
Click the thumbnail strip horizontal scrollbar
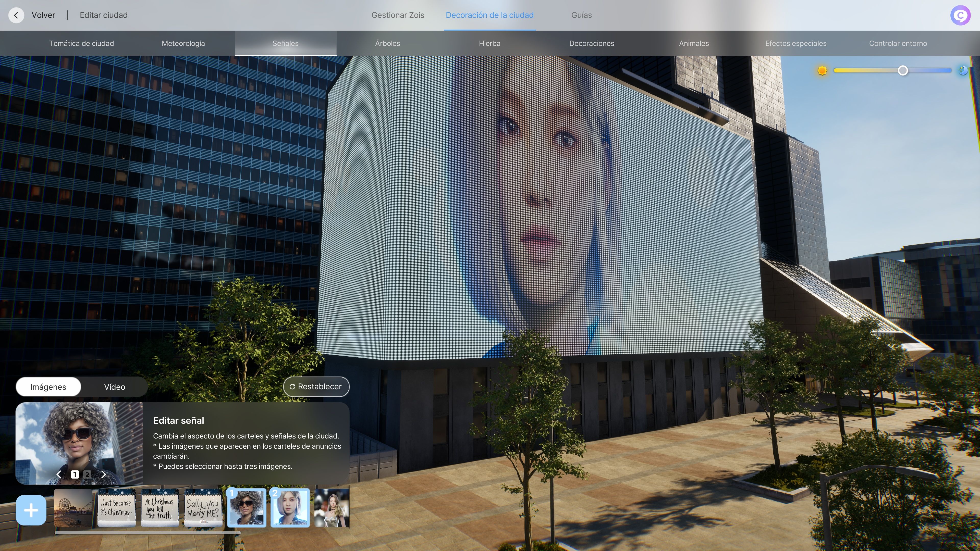(148, 533)
